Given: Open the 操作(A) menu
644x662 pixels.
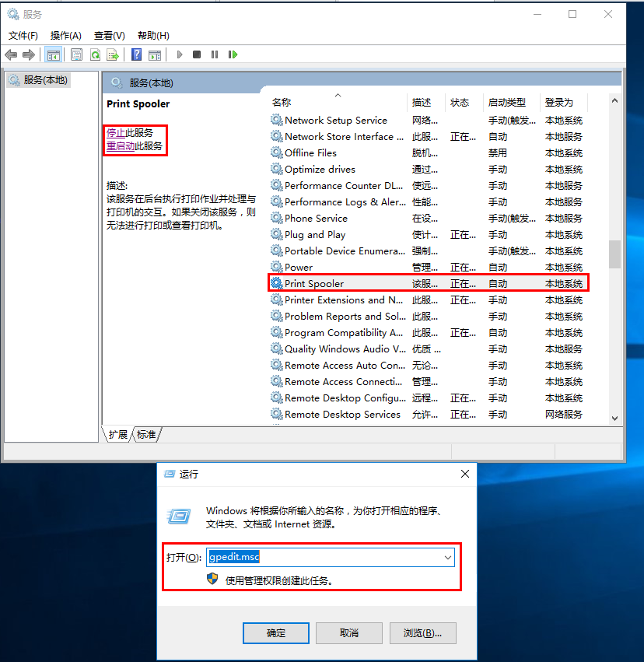Looking at the screenshot, I should point(66,36).
